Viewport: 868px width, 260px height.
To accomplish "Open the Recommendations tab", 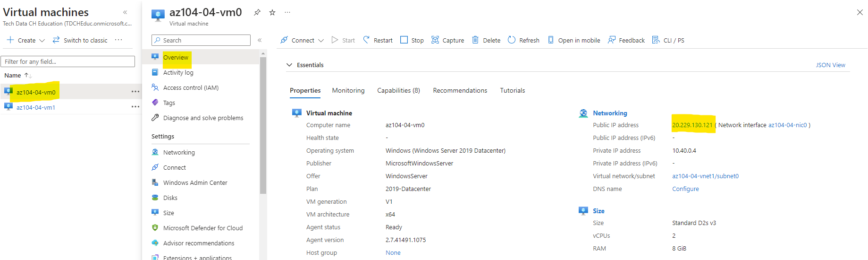I will (460, 90).
